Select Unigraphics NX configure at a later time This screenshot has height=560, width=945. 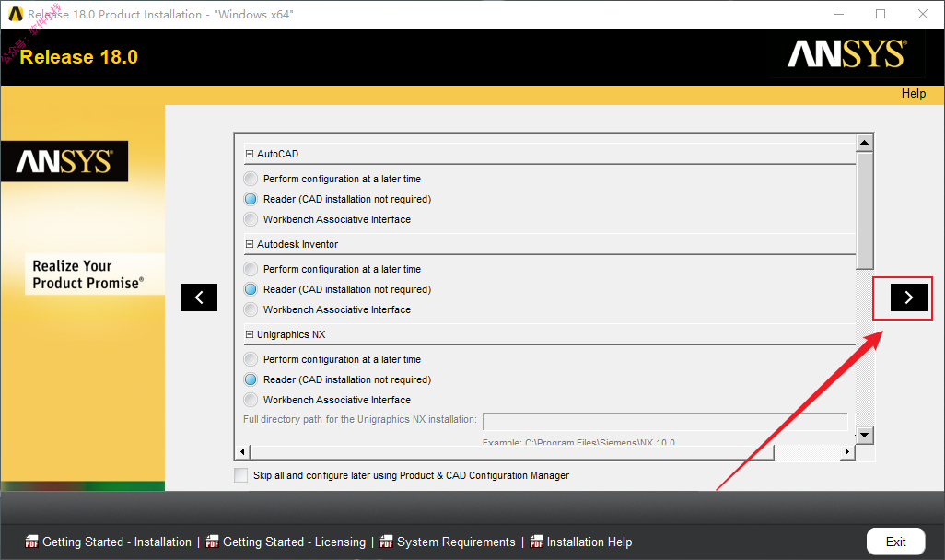pyautogui.click(x=251, y=359)
